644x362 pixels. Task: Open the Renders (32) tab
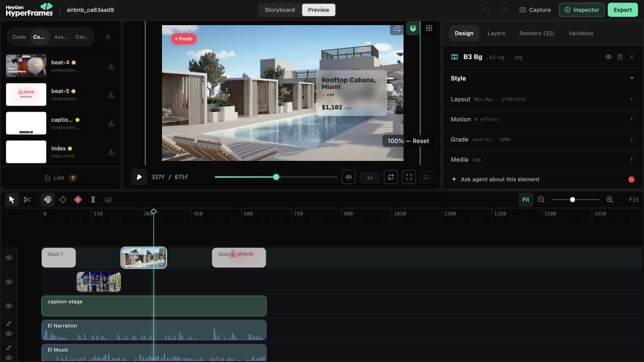[537, 33]
